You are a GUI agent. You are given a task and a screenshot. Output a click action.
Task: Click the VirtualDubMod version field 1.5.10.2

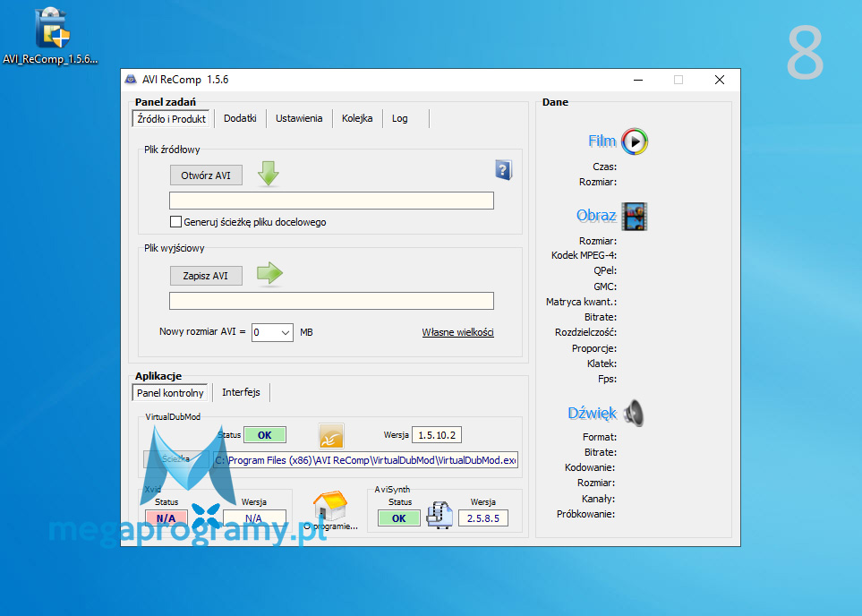[437, 435]
